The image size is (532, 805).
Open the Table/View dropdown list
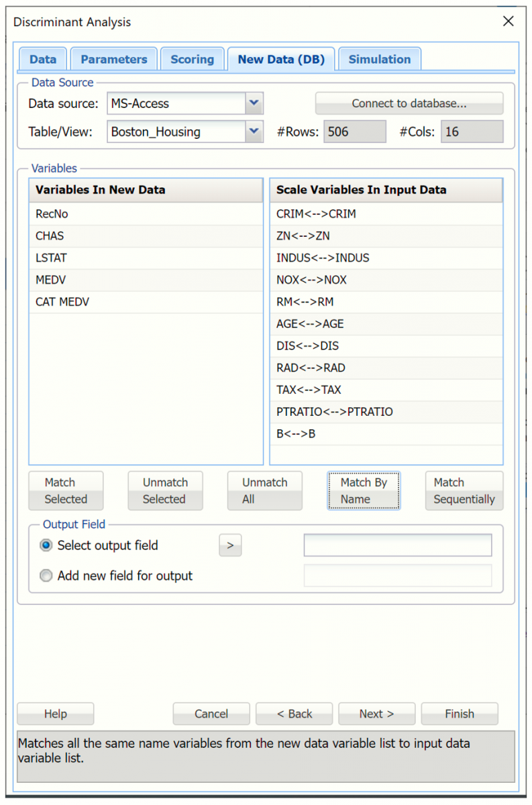tap(254, 131)
